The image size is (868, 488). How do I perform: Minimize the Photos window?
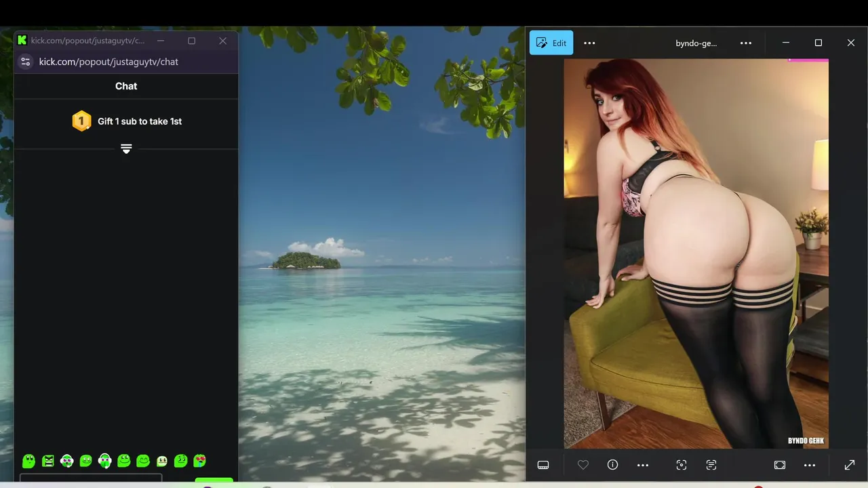coord(786,43)
